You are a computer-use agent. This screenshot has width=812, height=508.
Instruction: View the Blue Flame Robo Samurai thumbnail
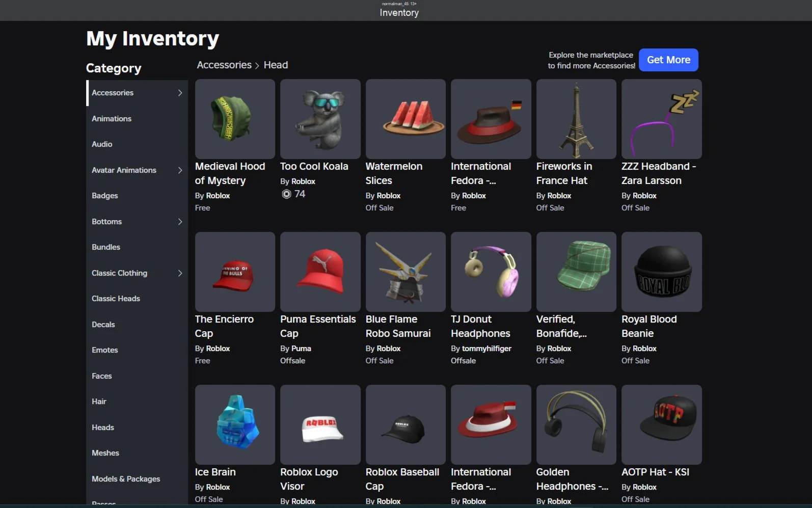click(405, 272)
